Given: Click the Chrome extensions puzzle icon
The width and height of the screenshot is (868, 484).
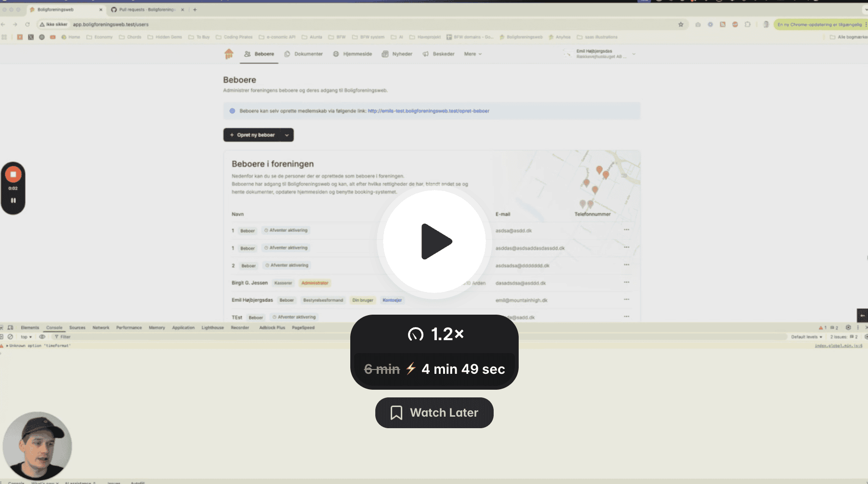Looking at the screenshot, I should click(747, 25).
